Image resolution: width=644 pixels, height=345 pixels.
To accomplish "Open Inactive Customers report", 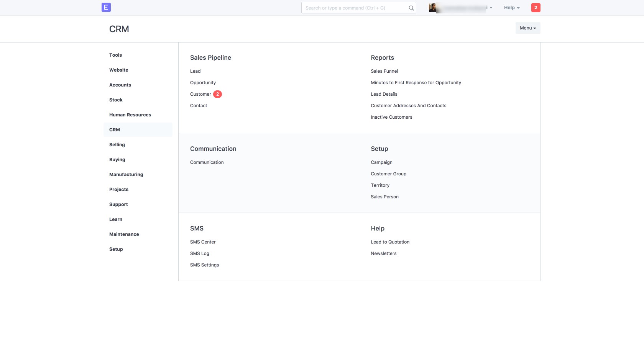I will 391,117.
